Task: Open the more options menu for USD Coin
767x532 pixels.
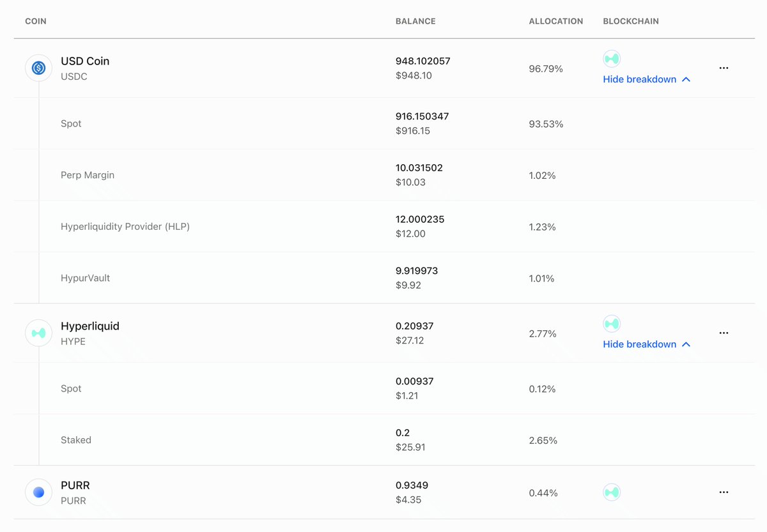Action: point(724,68)
